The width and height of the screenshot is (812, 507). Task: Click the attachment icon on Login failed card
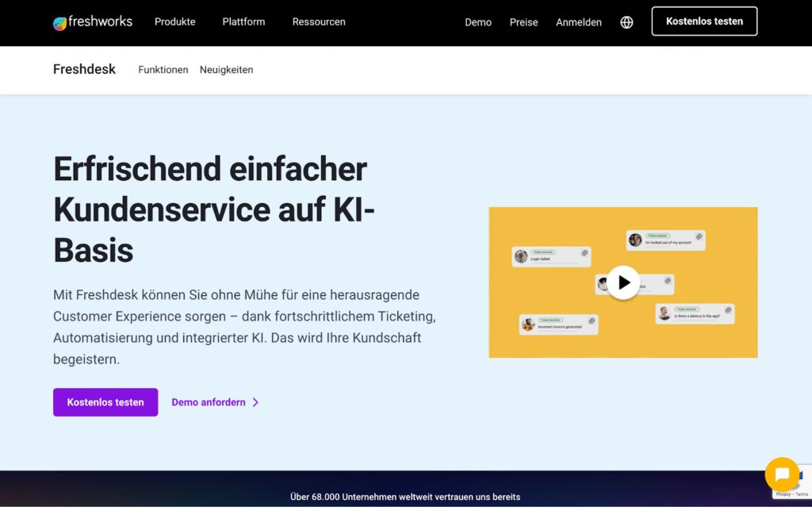(x=584, y=253)
